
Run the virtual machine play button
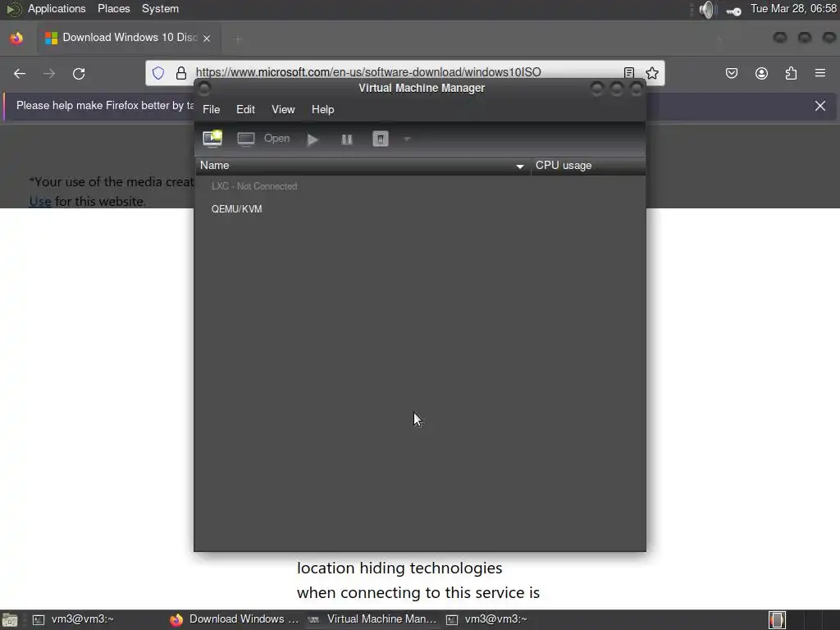coord(313,139)
